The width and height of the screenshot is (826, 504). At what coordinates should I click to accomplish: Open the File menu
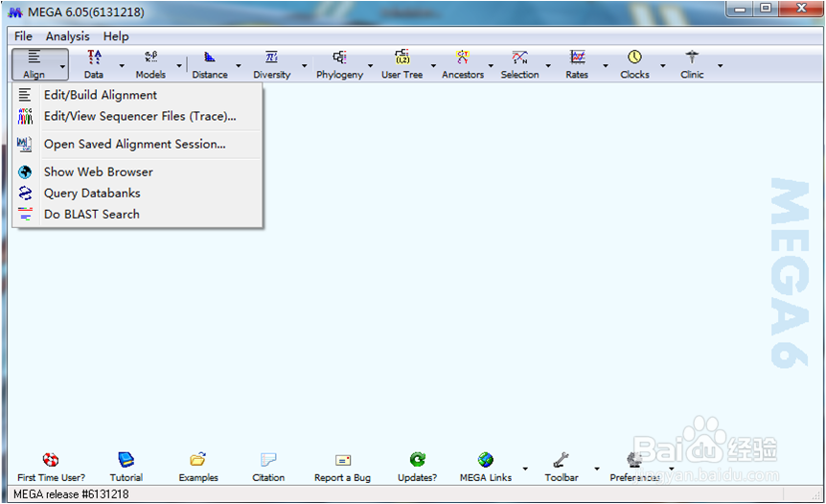click(x=23, y=36)
